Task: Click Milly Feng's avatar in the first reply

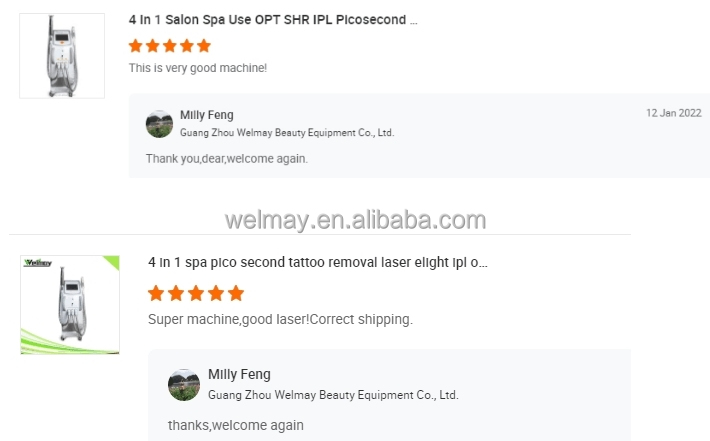Action: 159,124
